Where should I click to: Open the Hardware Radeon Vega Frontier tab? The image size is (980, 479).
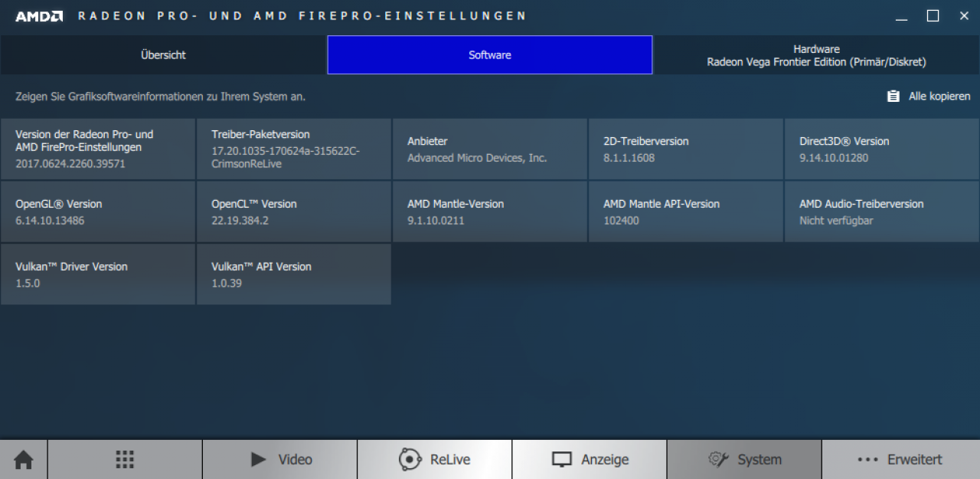(x=816, y=55)
